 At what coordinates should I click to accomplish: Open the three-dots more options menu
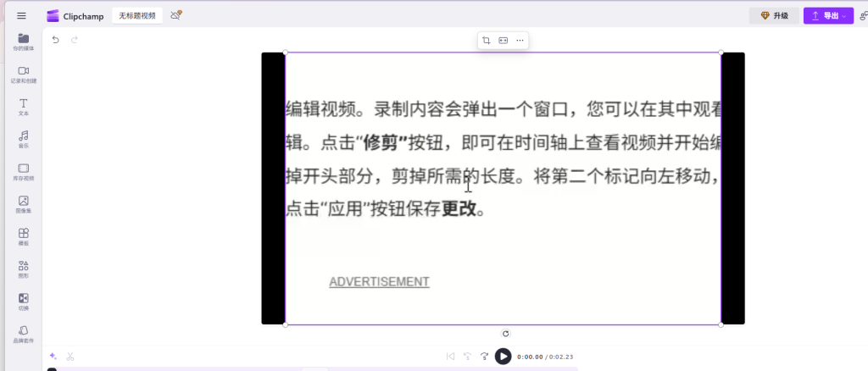click(x=520, y=41)
